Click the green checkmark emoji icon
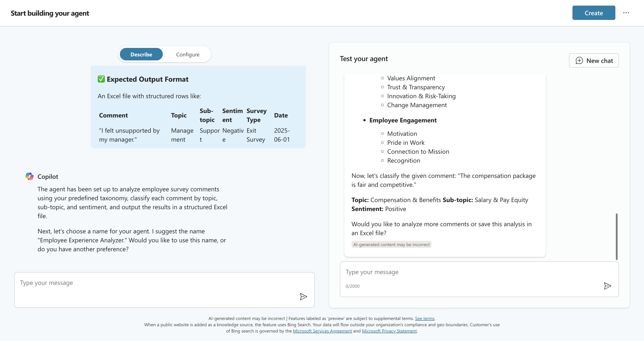This screenshot has height=341, width=644. (101, 79)
